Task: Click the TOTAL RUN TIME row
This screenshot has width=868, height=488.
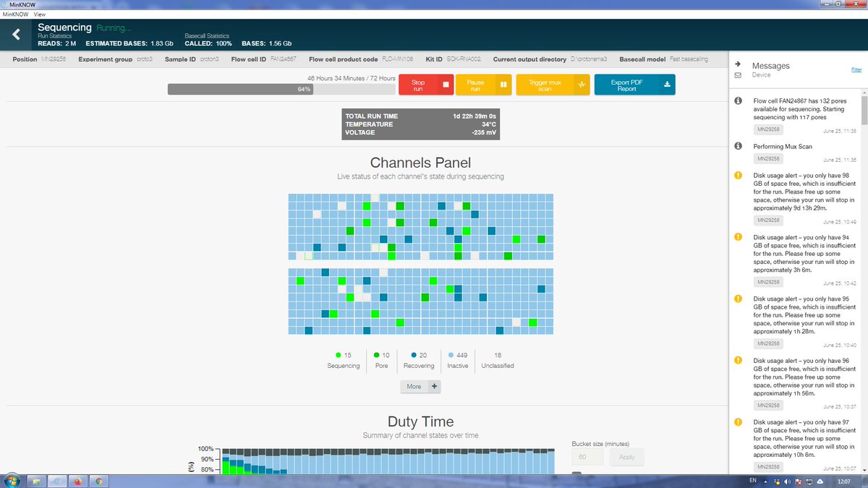Action: tap(420, 116)
